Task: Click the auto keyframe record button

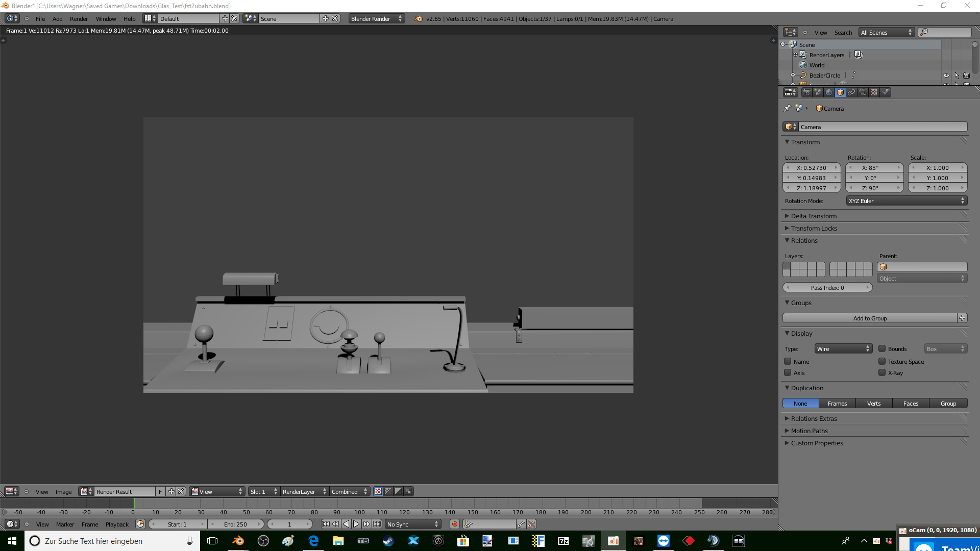Action: [454, 524]
